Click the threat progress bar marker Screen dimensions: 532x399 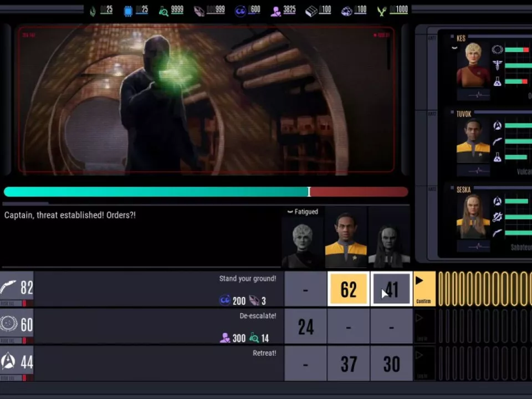coord(309,192)
